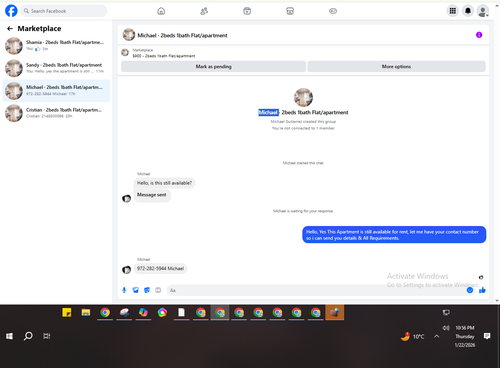Viewport: 500px width, 368px height.
Task: Click the More options button
Action: (396, 66)
